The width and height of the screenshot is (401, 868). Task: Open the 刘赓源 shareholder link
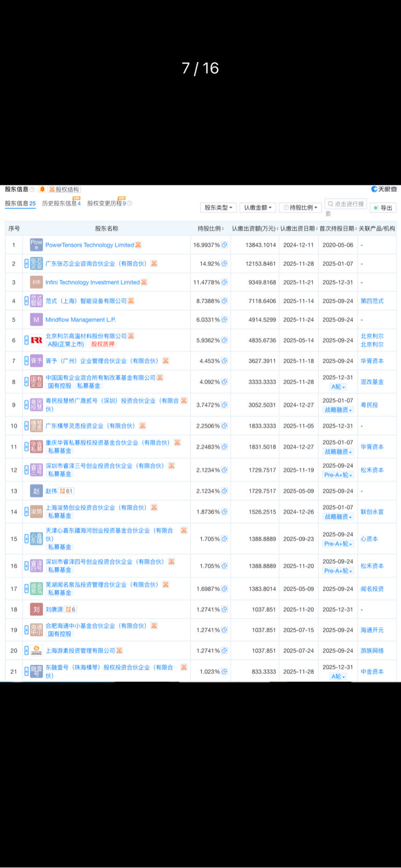click(54, 610)
